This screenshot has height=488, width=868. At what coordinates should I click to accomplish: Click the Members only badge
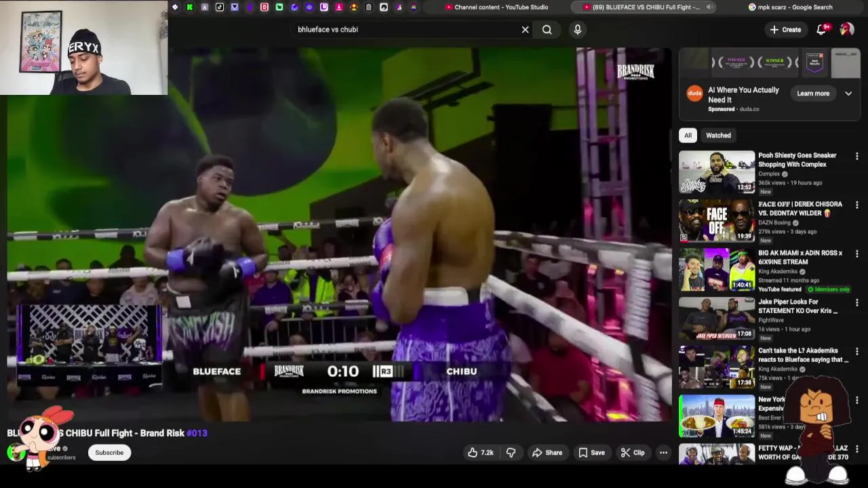point(828,289)
